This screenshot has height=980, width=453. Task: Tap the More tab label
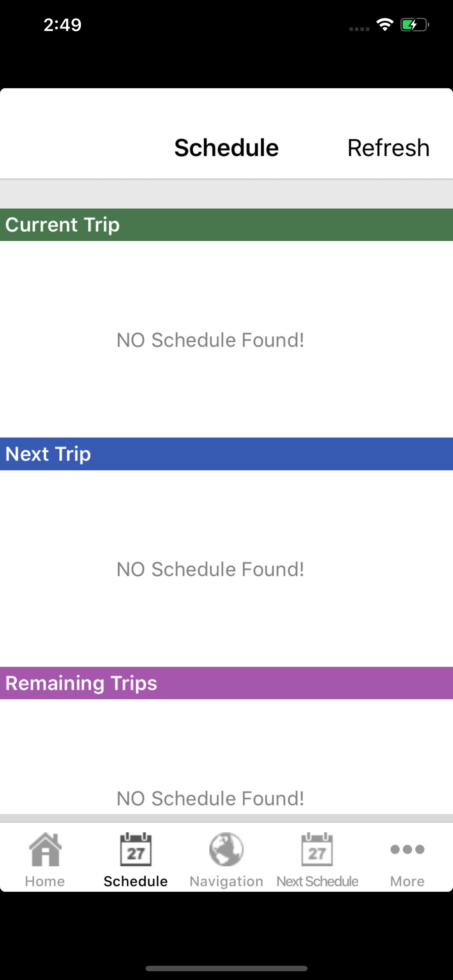(407, 881)
